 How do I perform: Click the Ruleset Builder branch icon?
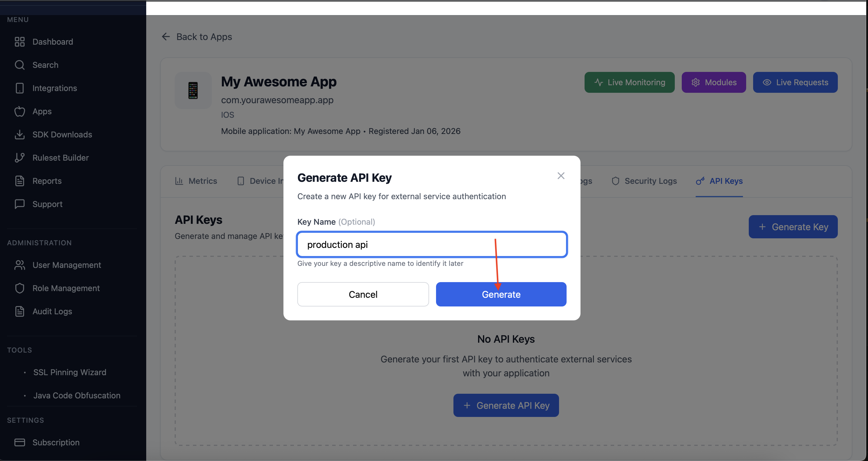click(x=19, y=158)
